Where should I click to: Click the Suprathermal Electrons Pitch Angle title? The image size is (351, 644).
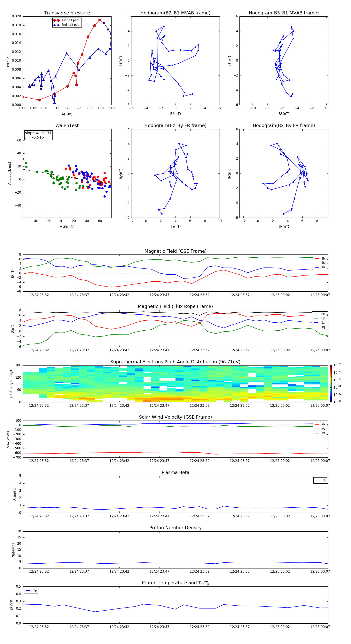[x=175, y=362]
